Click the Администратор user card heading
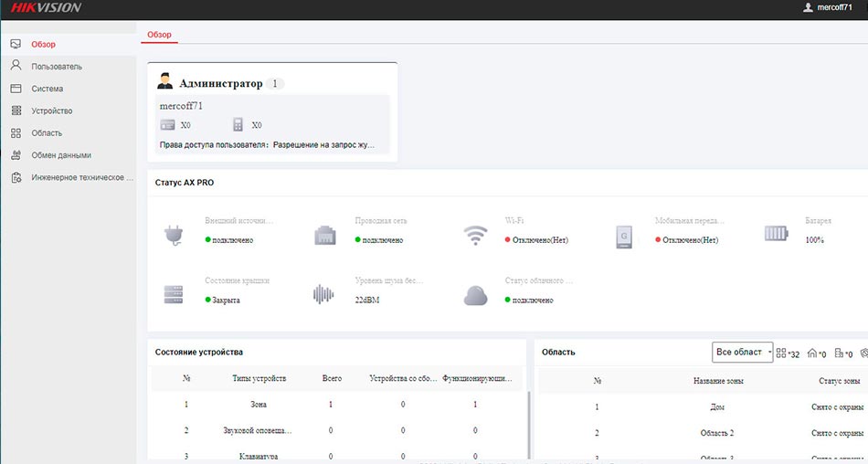Screen dimensions: 868x464 pyautogui.click(x=221, y=84)
